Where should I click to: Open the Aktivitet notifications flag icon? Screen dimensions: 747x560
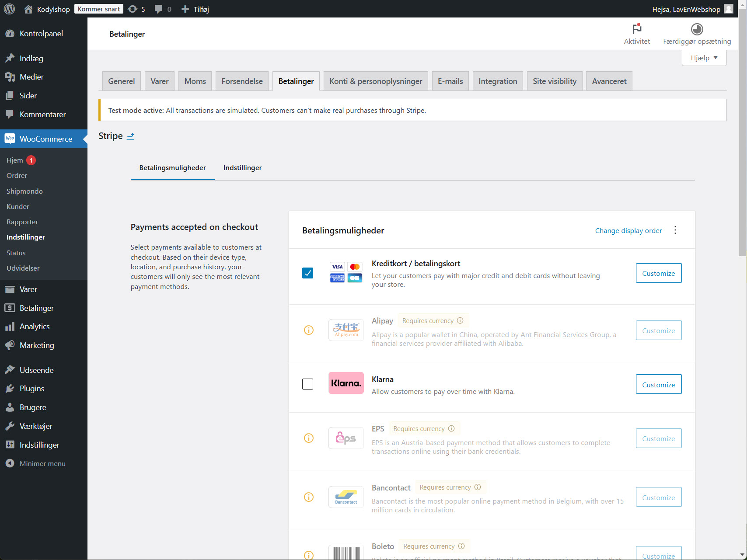tap(637, 29)
